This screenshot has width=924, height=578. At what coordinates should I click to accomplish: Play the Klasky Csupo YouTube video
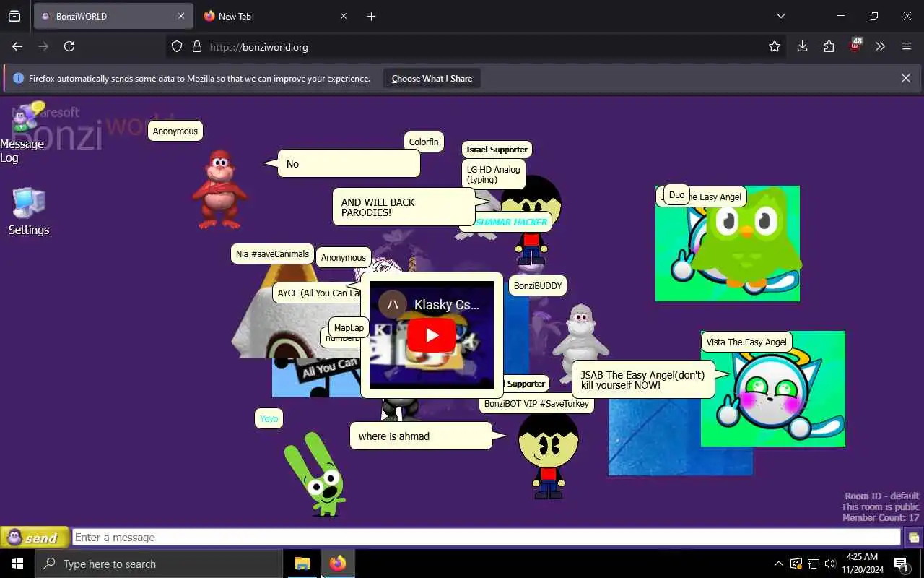[431, 335]
